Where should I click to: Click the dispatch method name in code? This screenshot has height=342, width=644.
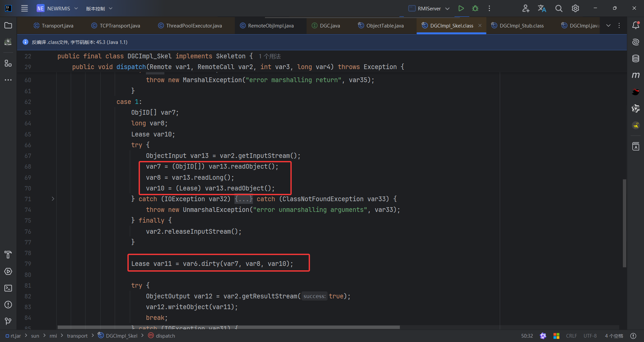[x=131, y=67]
